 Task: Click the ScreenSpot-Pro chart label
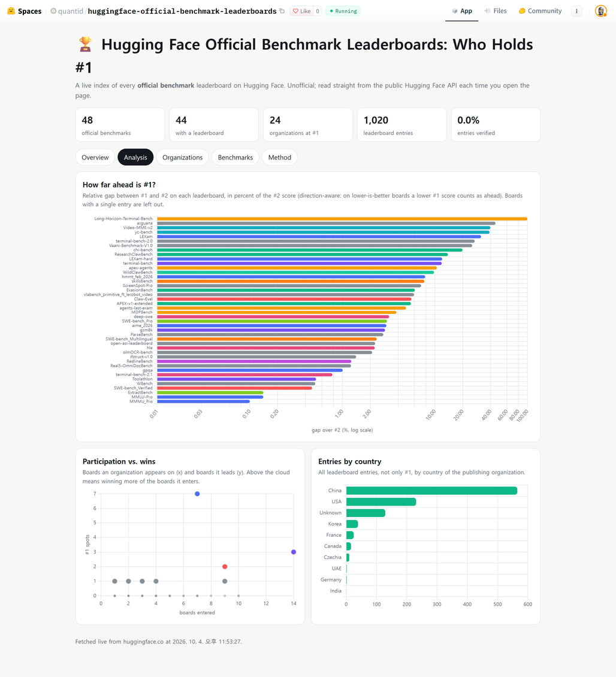click(137, 285)
